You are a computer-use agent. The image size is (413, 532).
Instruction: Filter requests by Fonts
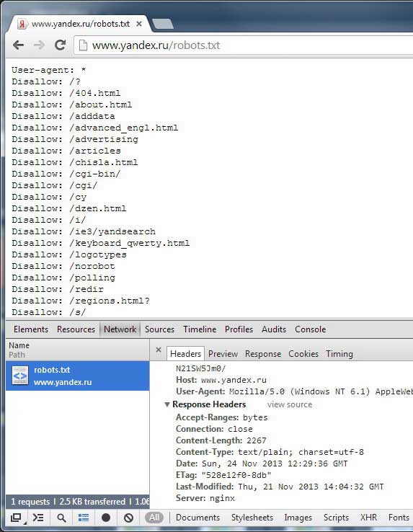399,518
